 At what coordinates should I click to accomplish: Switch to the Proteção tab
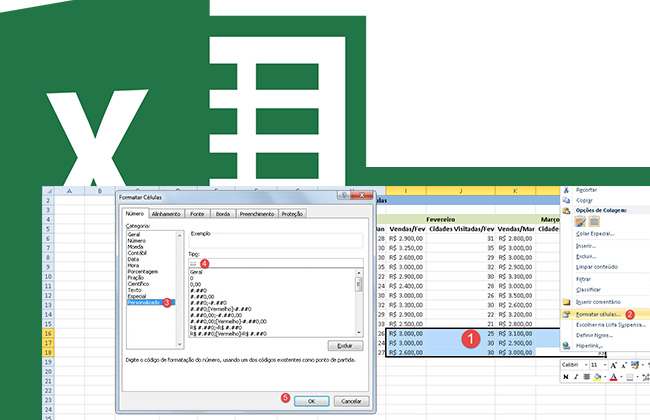(x=292, y=214)
